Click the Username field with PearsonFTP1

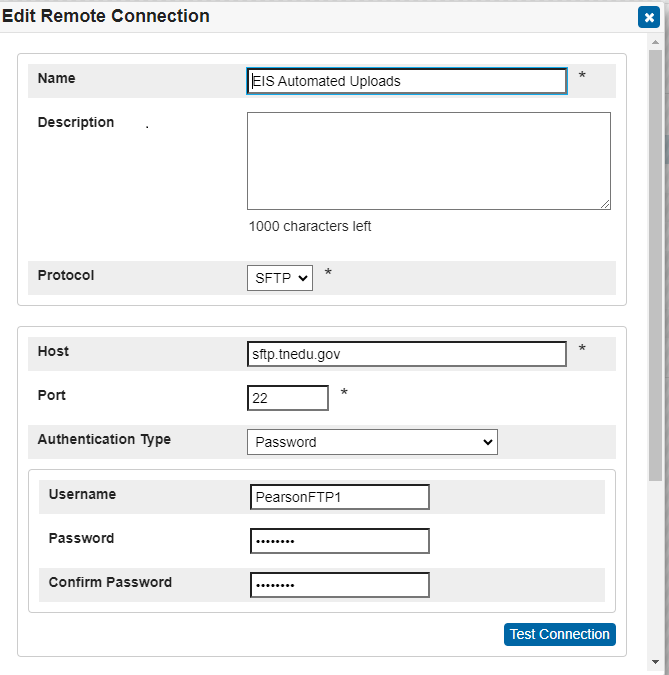339,497
